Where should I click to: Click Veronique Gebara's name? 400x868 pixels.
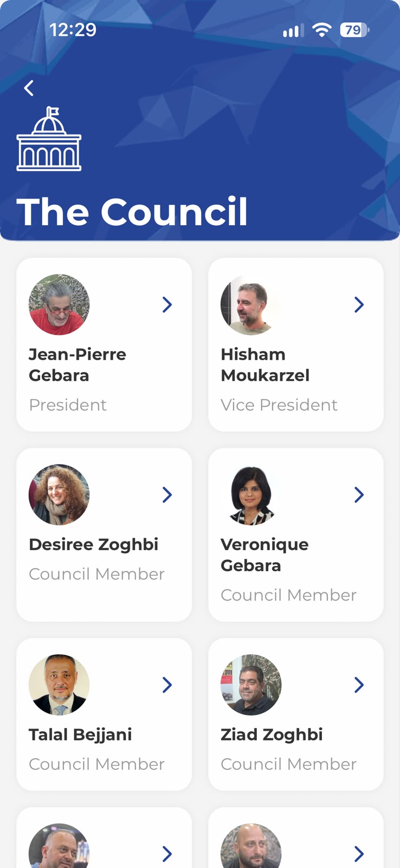(x=264, y=554)
